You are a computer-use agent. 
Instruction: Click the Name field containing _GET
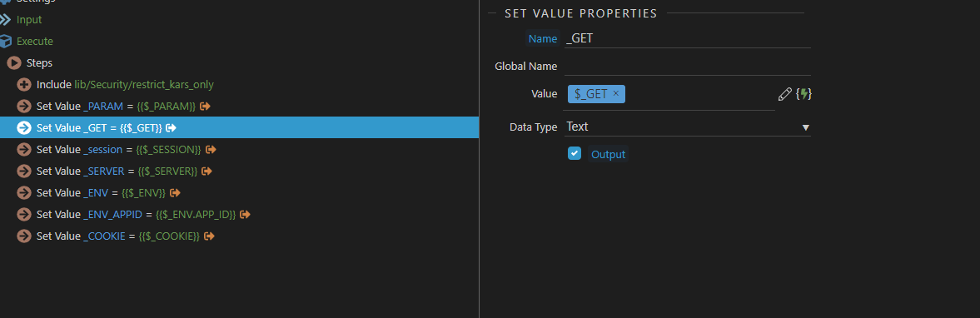(x=688, y=39)
